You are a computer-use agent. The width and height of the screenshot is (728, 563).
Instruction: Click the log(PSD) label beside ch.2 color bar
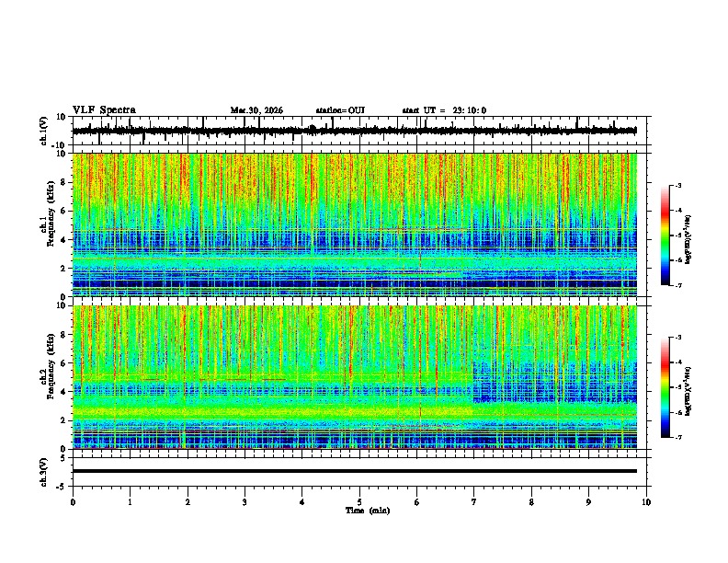(x=688, y=390)
